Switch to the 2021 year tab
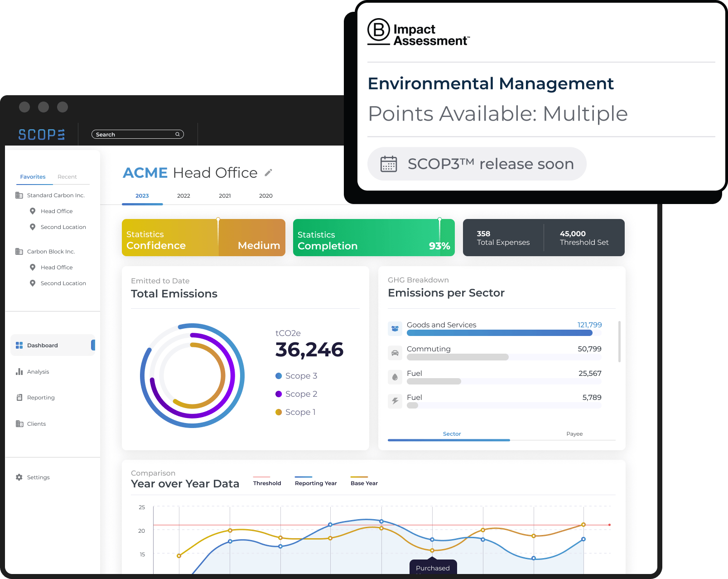Image resolution: width=728 pixels, height=579 pixels. 225,196
